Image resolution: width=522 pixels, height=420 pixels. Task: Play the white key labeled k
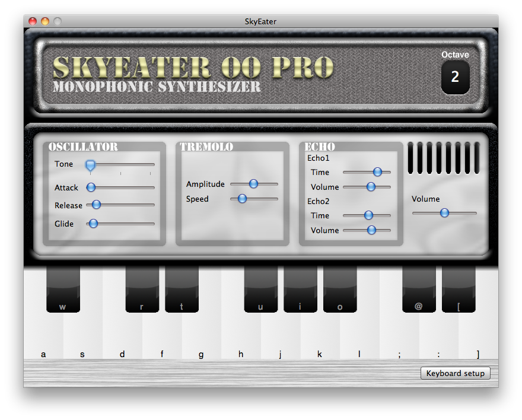click(320, 336)
